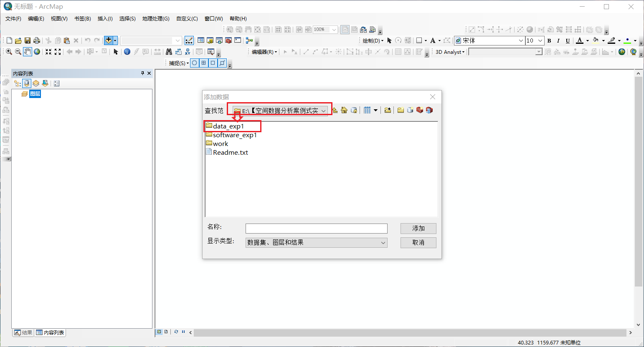
Task: Print the map
Action: point(37,40)
